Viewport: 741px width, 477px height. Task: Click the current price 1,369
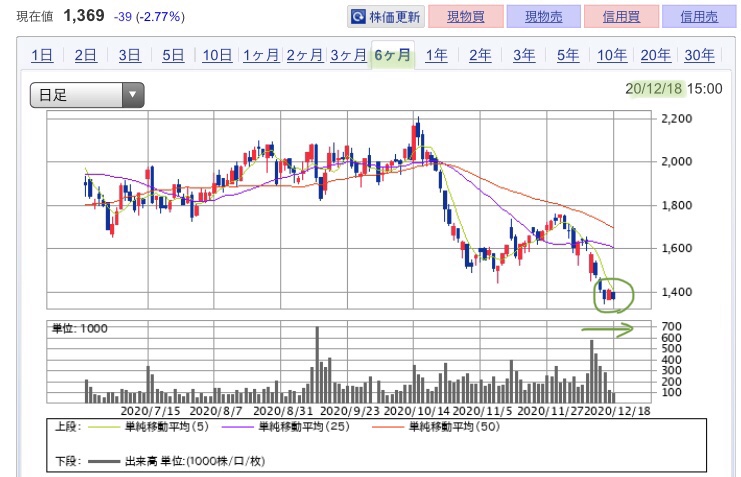[84, 16]
